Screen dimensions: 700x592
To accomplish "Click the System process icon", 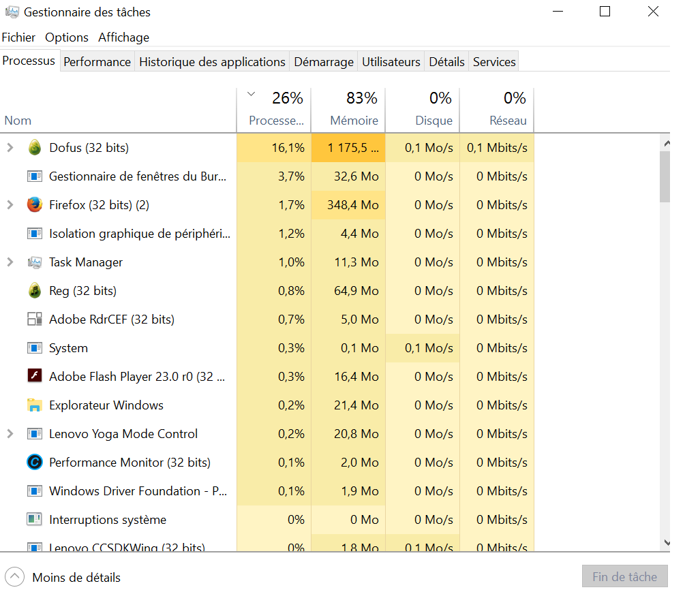I will click(34, 347).
